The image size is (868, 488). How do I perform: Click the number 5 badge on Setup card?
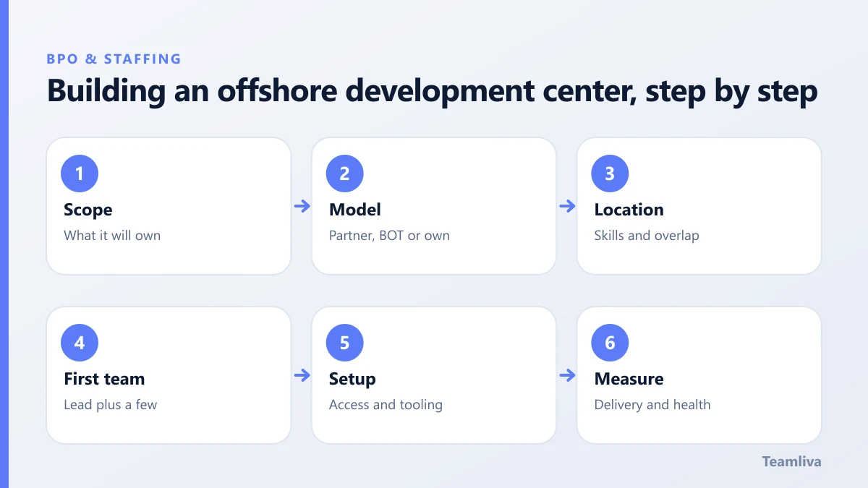tap(345, 343)
